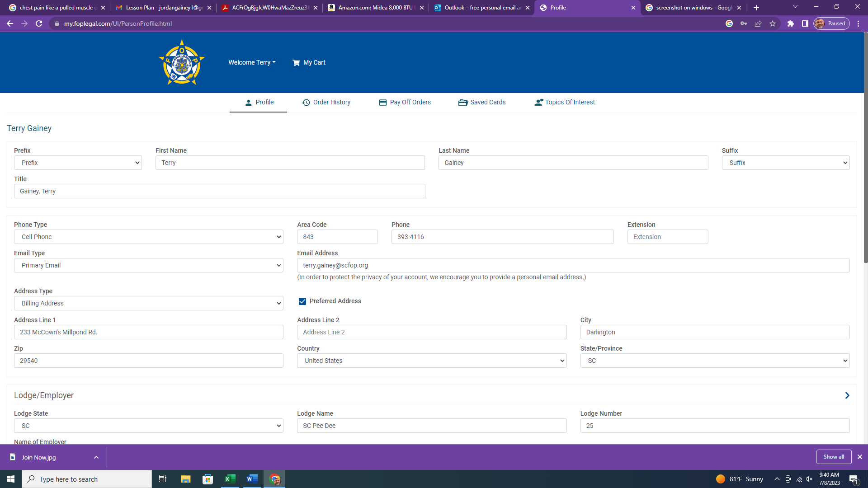868x488 pixels.
Task: Bookmark this page with star icon
Action: [773, 23]
